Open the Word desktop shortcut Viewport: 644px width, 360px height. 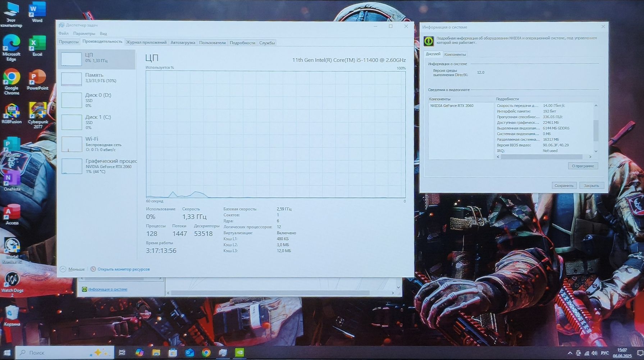coord(37,12)
